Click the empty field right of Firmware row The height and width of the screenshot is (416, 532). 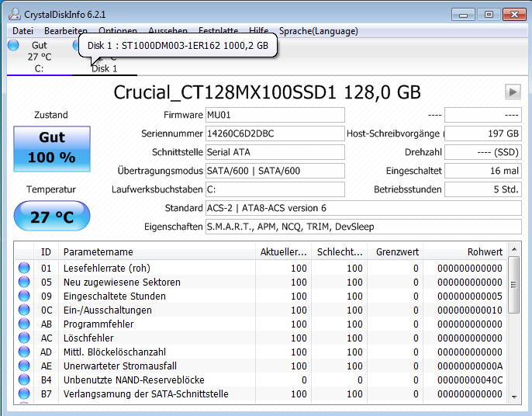483,115
